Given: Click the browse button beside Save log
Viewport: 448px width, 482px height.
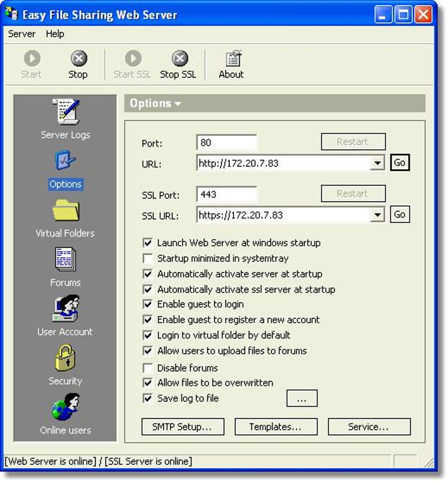Looking at the screenshot, I should (302, 399).
